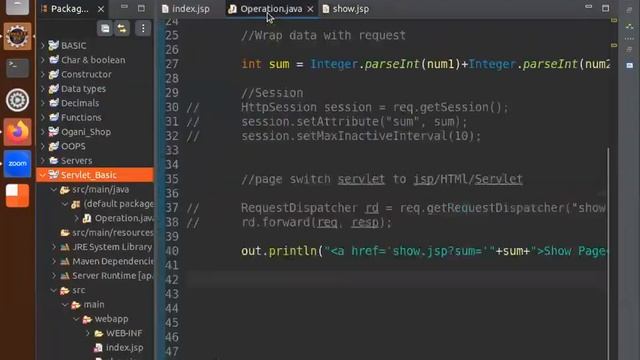Select Char & boolean project icon
The image size is (640, 360).
click(53, 60)
